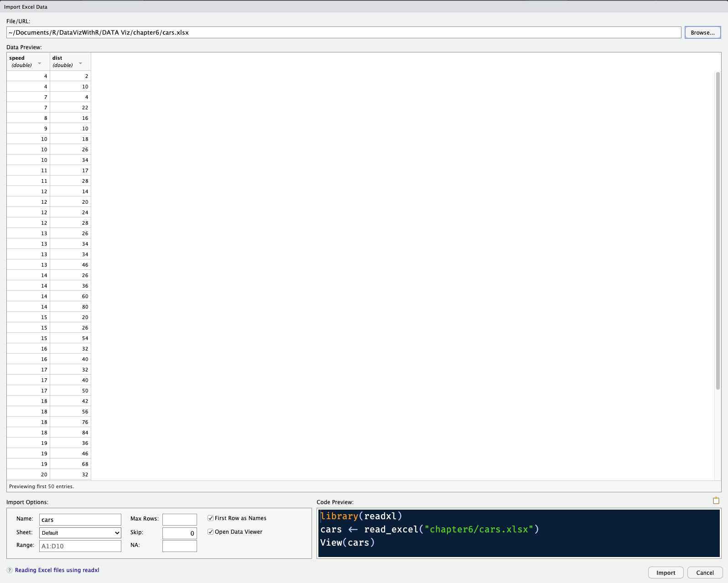This screenshot has width=728, height=583.
Task: Click the speed column header
Action: point(28,62)
